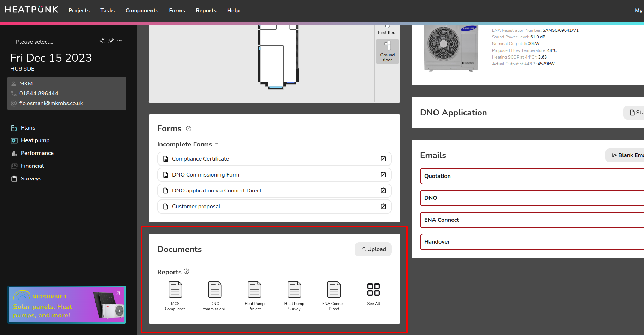Screen dimensions: 644x335
Task: Open My account menu at top right
Action: tap(639, 11)
